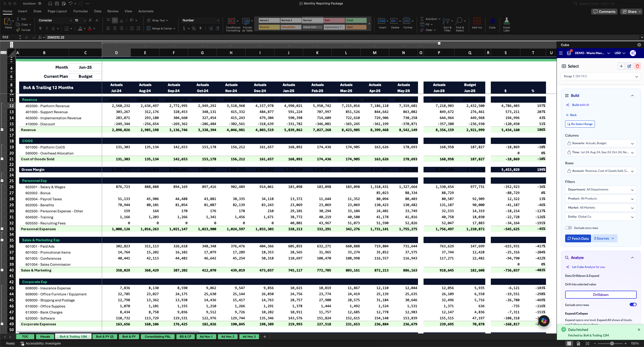
Task: Click the Re-Select Range button
Action: coord(580,124)
